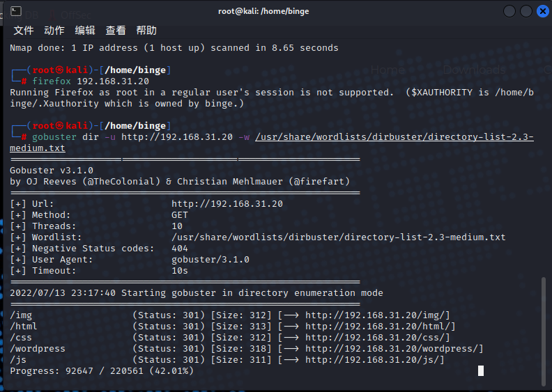Open the 动作 (Actions) menu

pyautogui.click(x=54, y=31)
